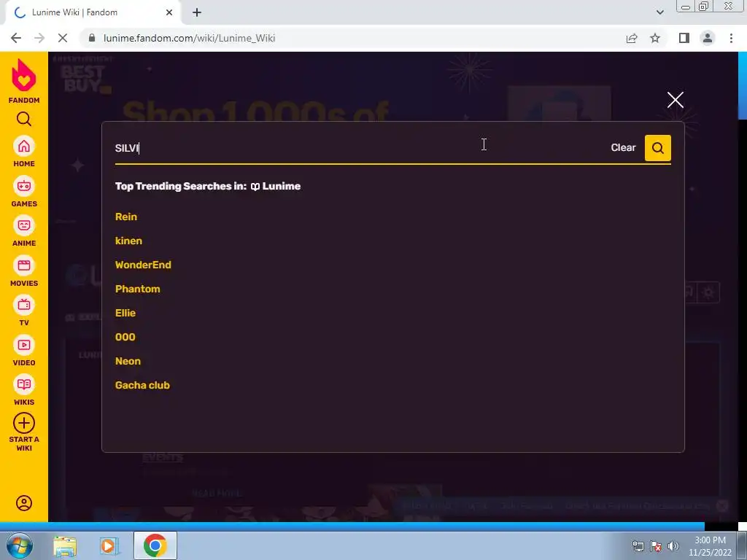Stop page loading button
The height and width of the screenshot is (560, 747).
click(x=63, y=38)
